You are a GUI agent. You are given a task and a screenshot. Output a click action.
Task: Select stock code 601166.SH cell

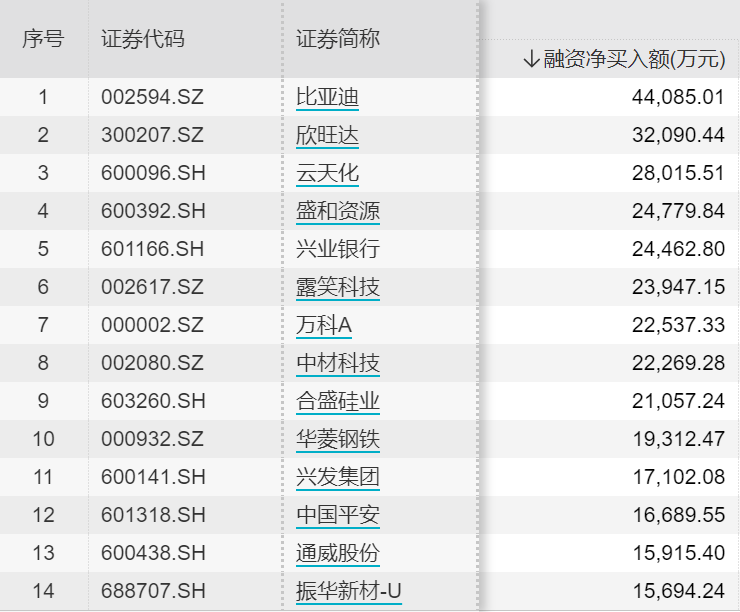coord(153,249)
